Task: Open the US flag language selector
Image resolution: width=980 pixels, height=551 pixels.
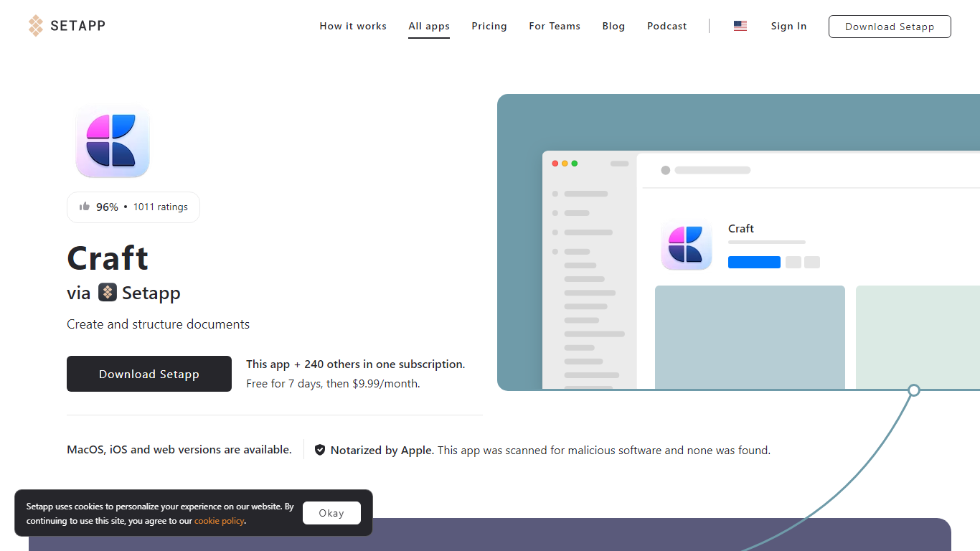Action: [740, 26]
